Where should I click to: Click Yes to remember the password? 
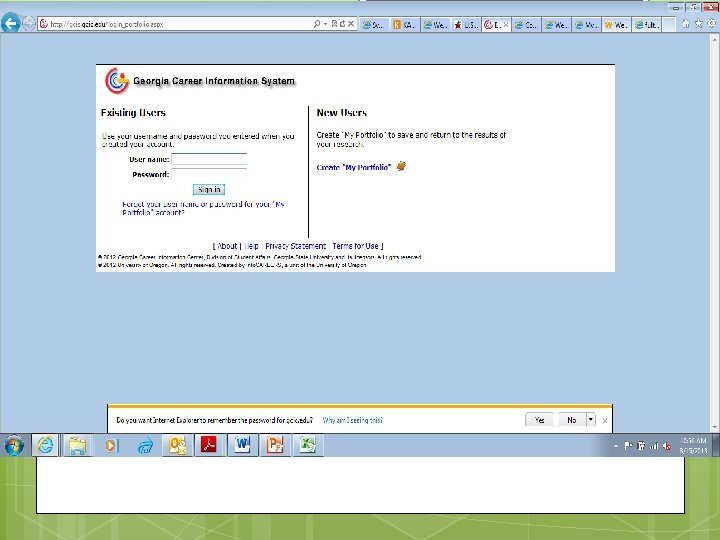pos(540,420)
